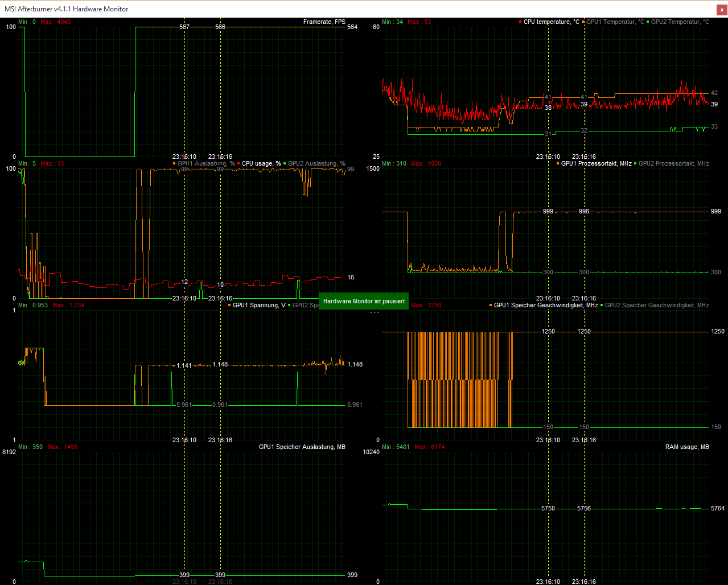728x585 pixels.
Task: Select the 'RAM usage, MB' graph label
Action: pos(687,447)
